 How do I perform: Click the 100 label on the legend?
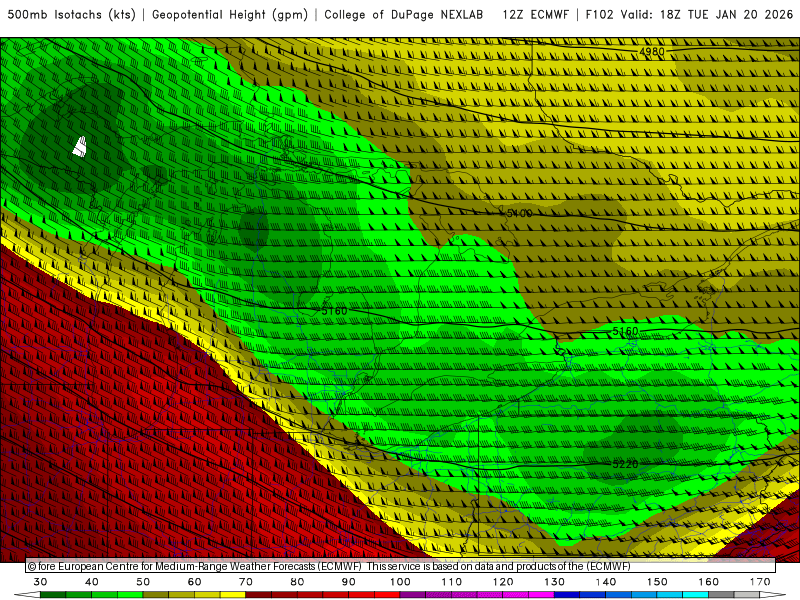point(400,582)
